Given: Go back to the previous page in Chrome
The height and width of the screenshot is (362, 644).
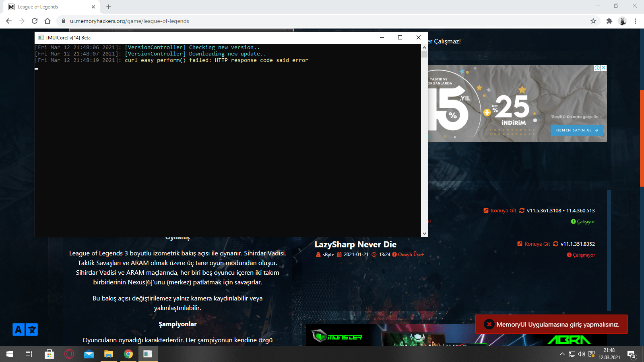Looking at the screenshot, I should 9,21.
